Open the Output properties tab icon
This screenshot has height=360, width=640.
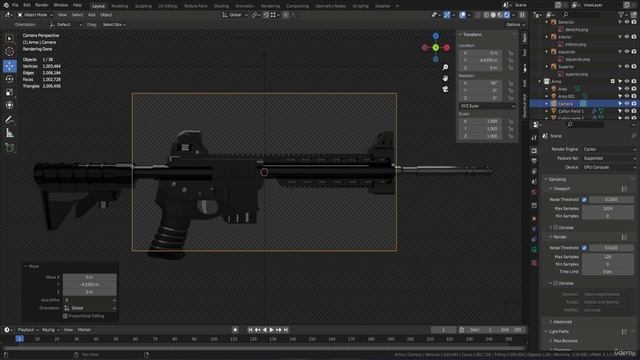coord(534,161)
